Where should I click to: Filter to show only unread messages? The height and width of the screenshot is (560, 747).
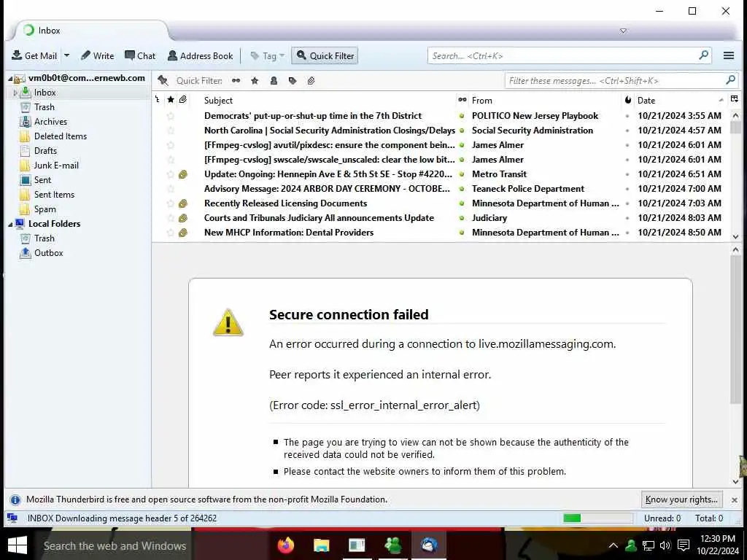tap(236, 80)
